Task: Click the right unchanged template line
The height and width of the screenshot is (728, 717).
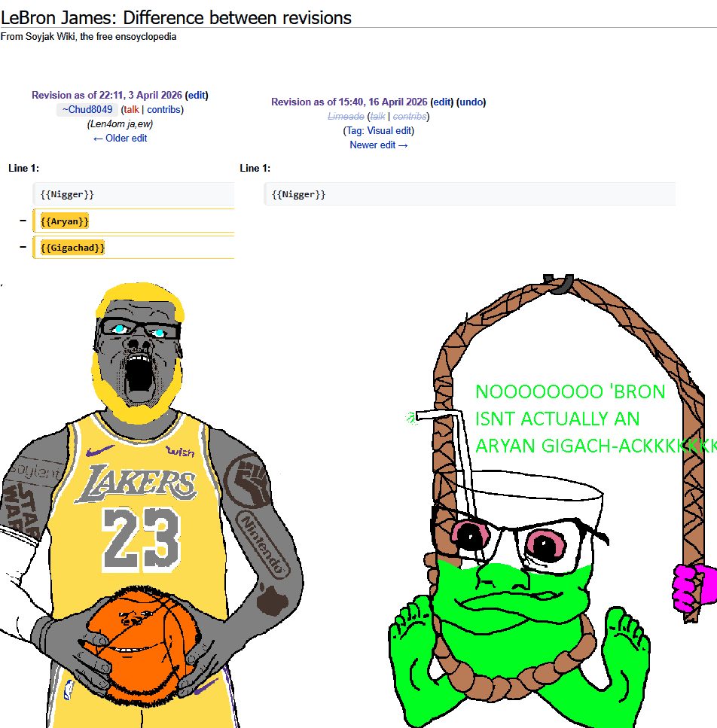Action: [x=469, y=194]
